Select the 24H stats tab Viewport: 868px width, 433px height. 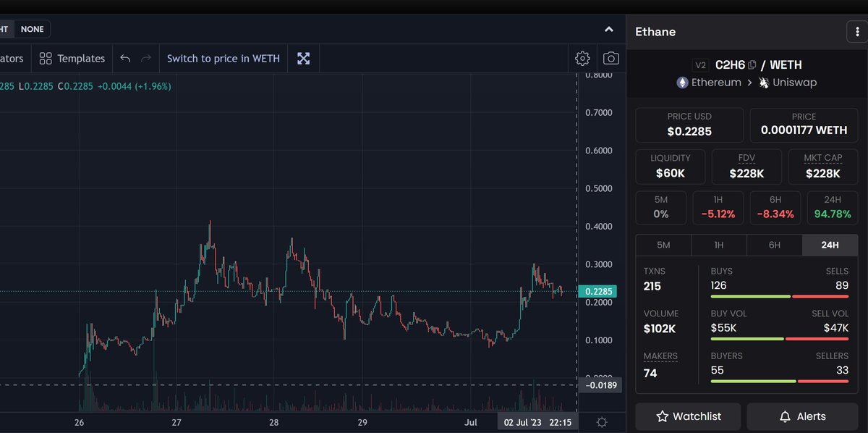point(830,245)
